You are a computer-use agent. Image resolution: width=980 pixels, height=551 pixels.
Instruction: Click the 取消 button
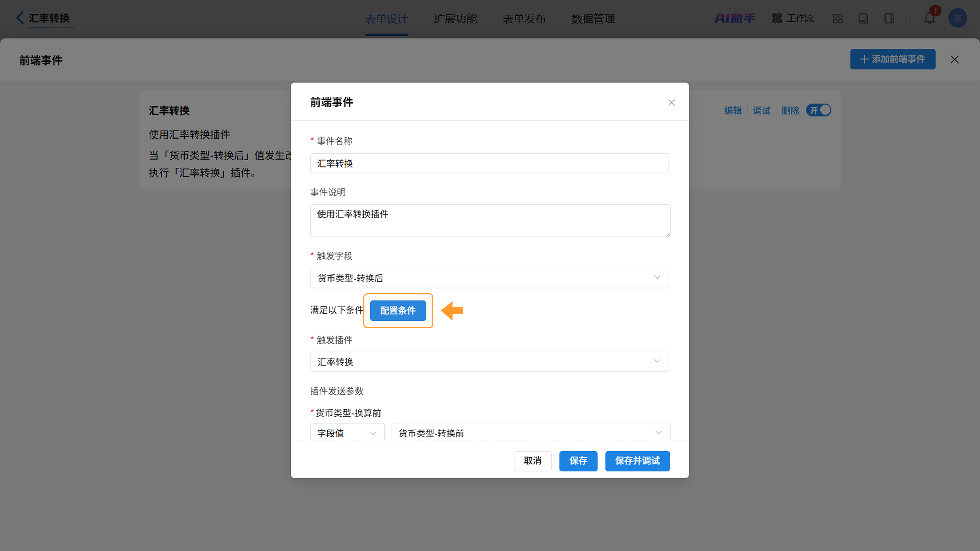pyautogui.click(x=532, y=460)
